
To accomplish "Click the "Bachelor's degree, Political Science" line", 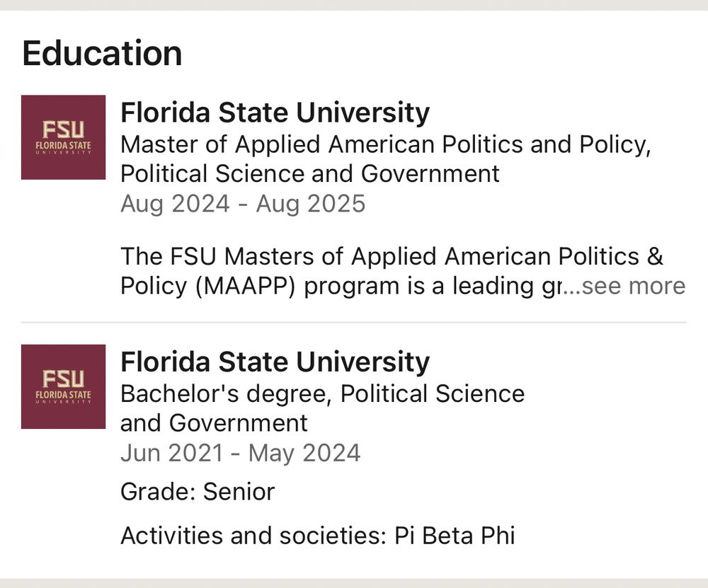I will pos(322,393).
